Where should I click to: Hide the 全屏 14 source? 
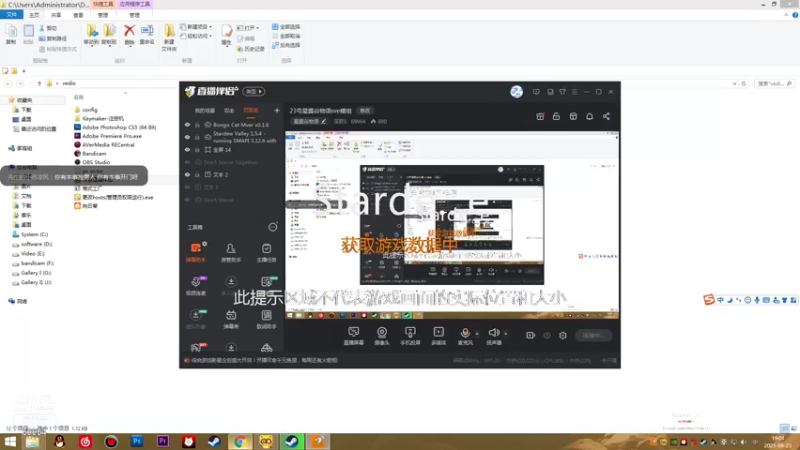[187, 149]
